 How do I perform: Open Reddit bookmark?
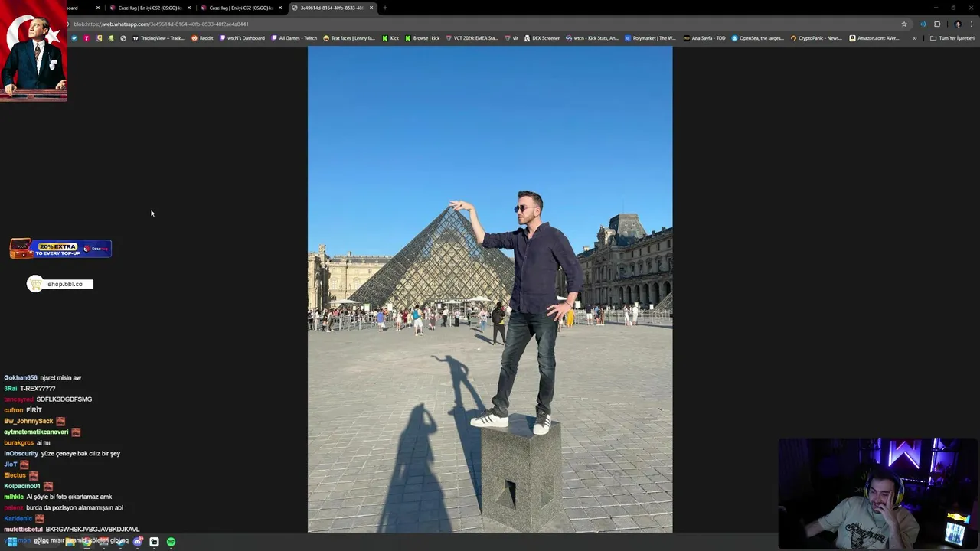(x=202, y=38)
